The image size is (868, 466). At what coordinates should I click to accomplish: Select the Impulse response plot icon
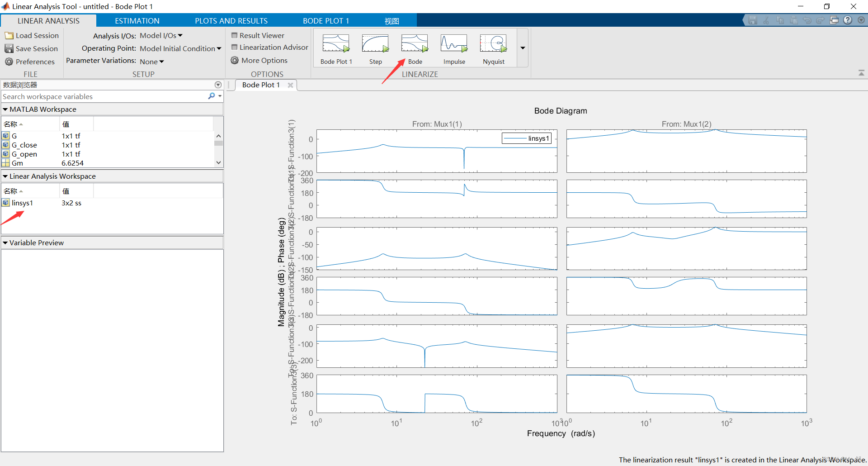point(454,44)
